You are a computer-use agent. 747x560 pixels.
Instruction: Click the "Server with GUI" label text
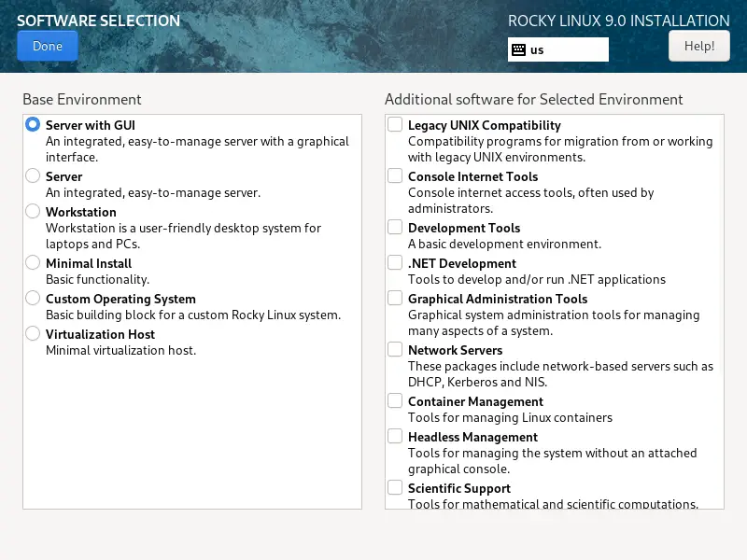(x=91, y=125)
